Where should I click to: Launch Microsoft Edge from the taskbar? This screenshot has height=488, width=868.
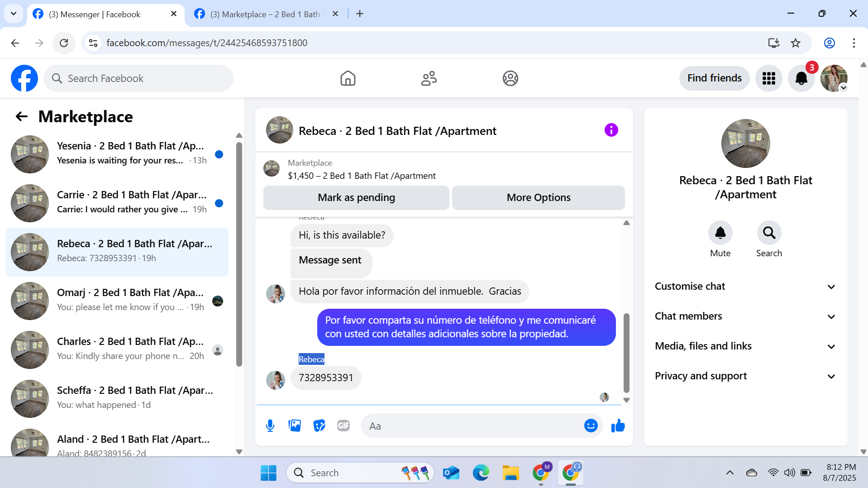click(481, 473)
